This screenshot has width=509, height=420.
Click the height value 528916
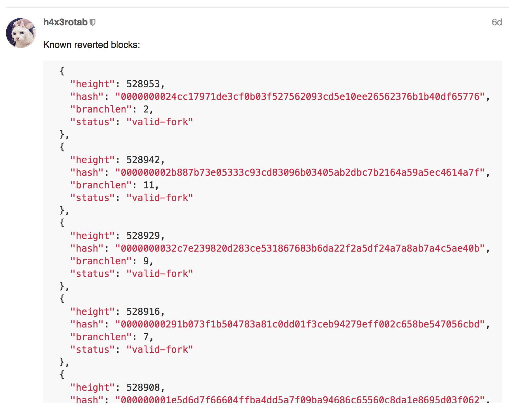tap(143, 312)
